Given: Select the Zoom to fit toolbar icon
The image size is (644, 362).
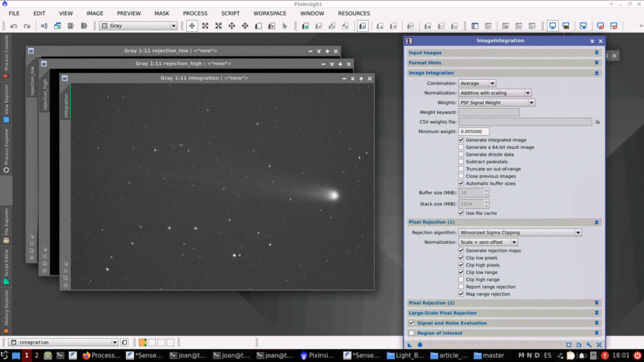Looking at the screenshot, I should click(206, 26).
